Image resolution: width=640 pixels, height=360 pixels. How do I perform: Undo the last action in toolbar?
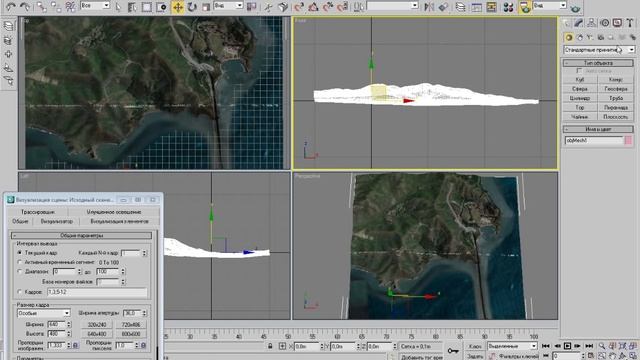tap(11, 7)
